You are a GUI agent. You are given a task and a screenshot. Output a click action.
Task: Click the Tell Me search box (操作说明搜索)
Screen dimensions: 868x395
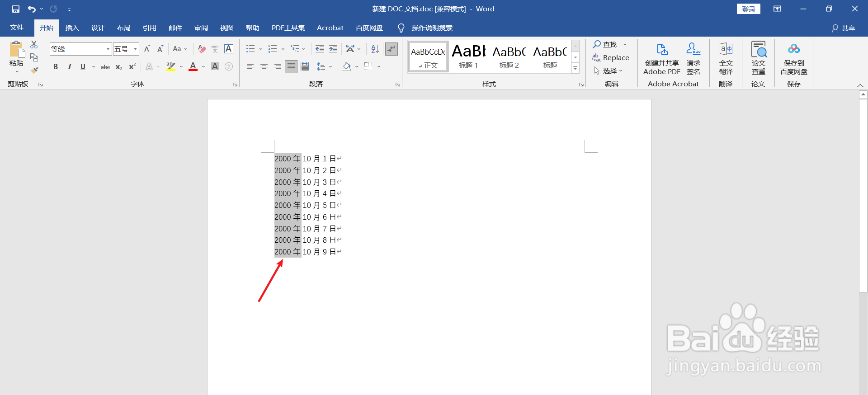click(x=432, y=28)
